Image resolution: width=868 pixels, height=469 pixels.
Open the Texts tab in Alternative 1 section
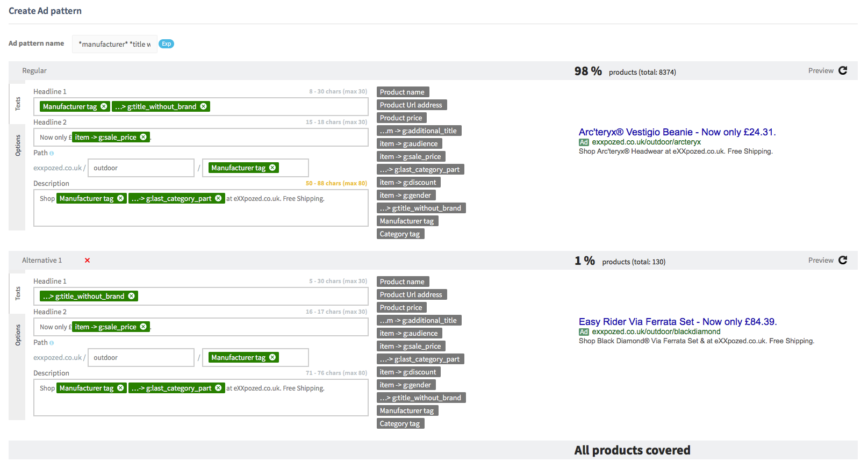pyautogui.click(x=18, y=293)
